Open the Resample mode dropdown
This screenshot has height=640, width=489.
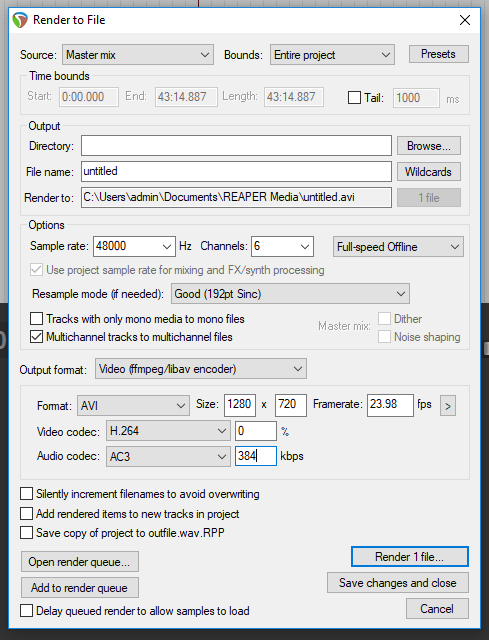point(290,294)
